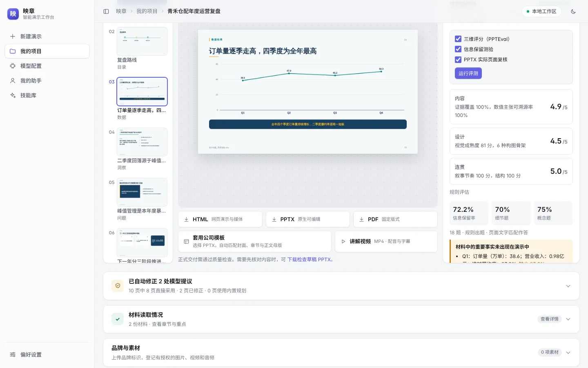Go to the 映章 breadcrumb root
The width and height of the screenshot is (588, 368).
121,11
